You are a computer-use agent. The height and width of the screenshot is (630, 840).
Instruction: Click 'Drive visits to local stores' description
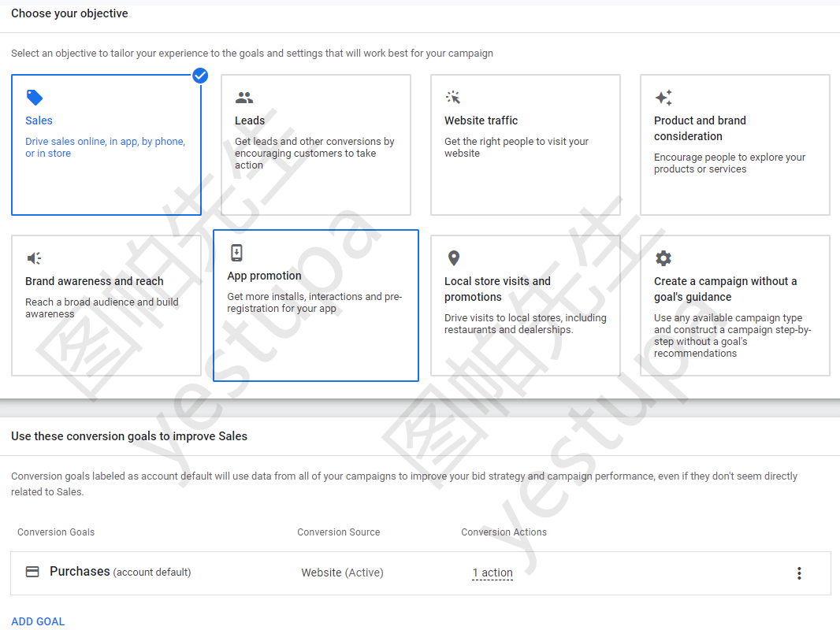click(525, 324)
